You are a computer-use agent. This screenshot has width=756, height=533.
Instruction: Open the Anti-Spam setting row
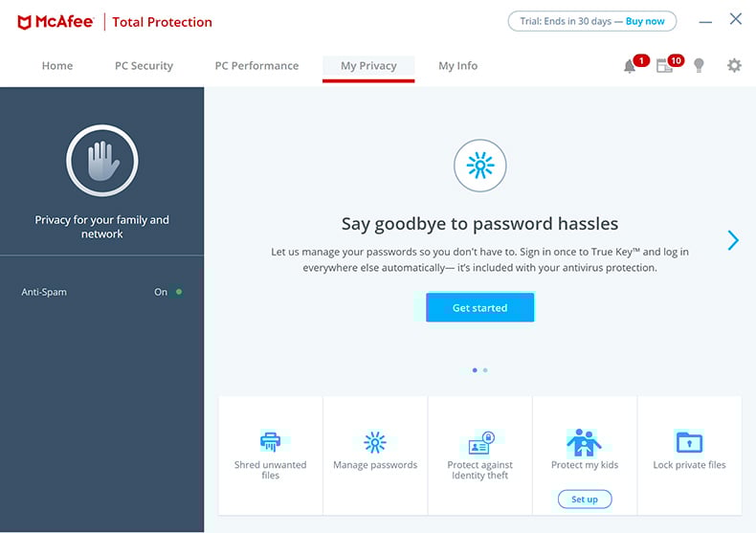pyautogui.click(x=101, y=292)
